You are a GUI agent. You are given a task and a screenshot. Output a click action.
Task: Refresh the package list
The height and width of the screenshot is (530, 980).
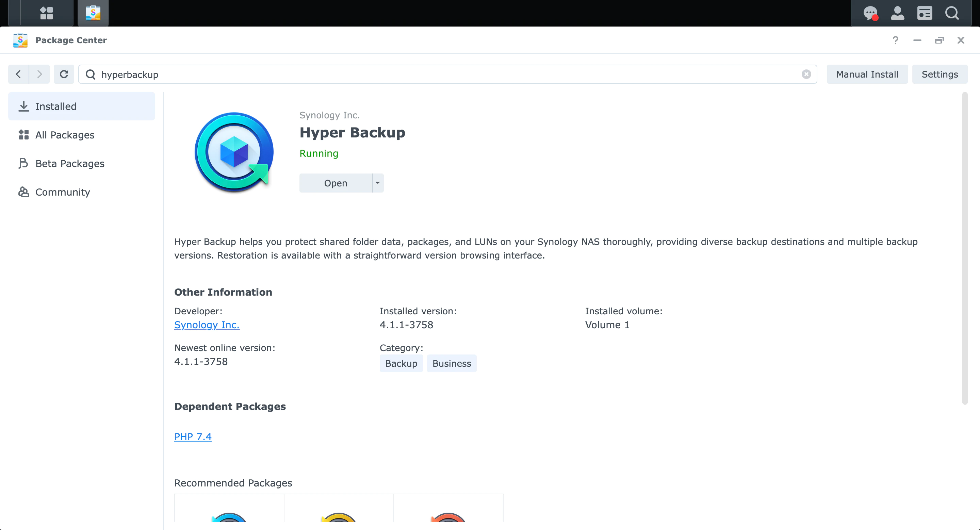(x=64, y=74)
